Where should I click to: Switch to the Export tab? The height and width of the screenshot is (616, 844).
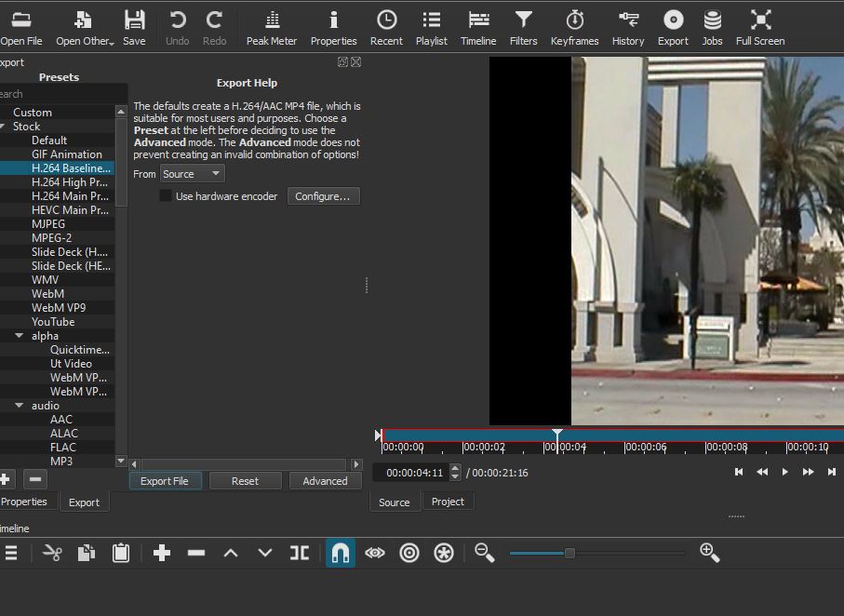point(84,502)
